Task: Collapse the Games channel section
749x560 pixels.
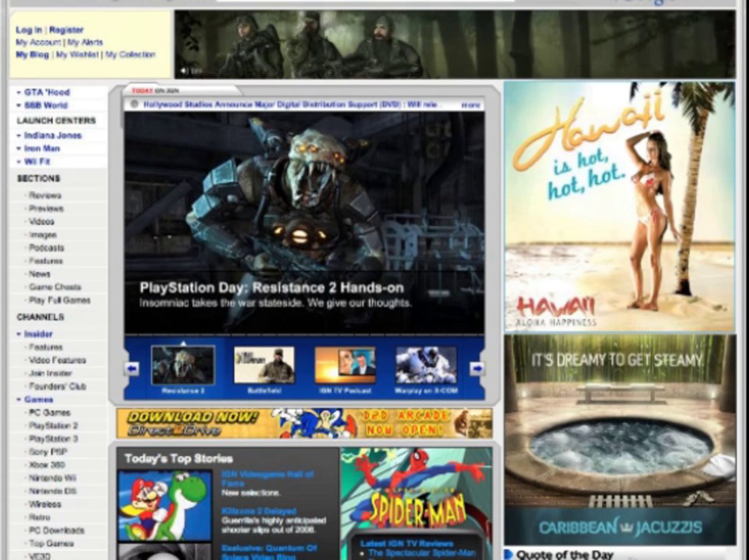Action: tap(19, 400)
